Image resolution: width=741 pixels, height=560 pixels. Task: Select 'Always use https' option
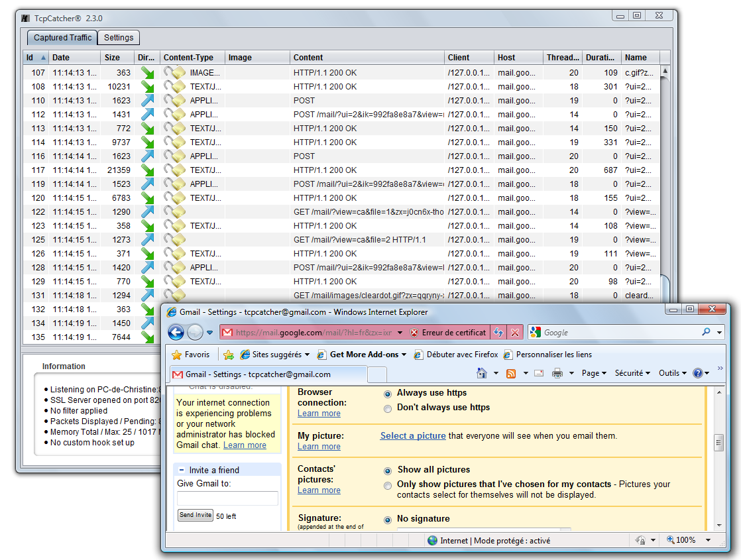pyautogui.click(x=388, y=394)
